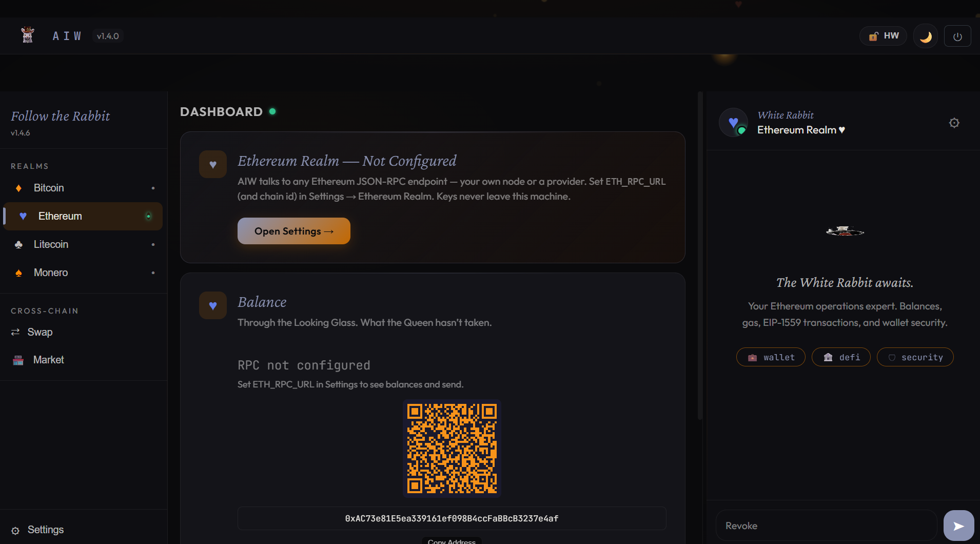Click the Balance card heading
The image size is (980, 544).
click(262, 302)
